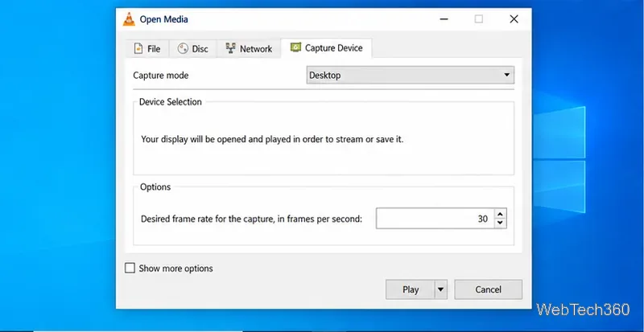
Task: Click the 'Capture mode' label
Action: coord(160,76)
